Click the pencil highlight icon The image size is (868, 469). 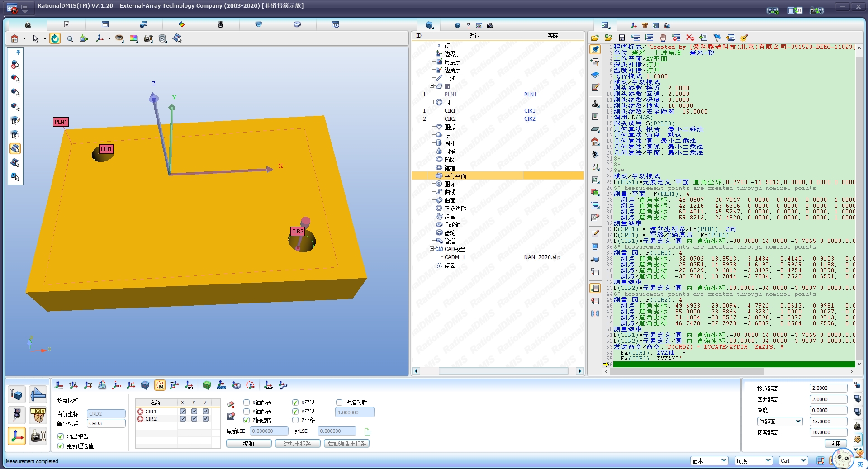click(x=744, y=38)
